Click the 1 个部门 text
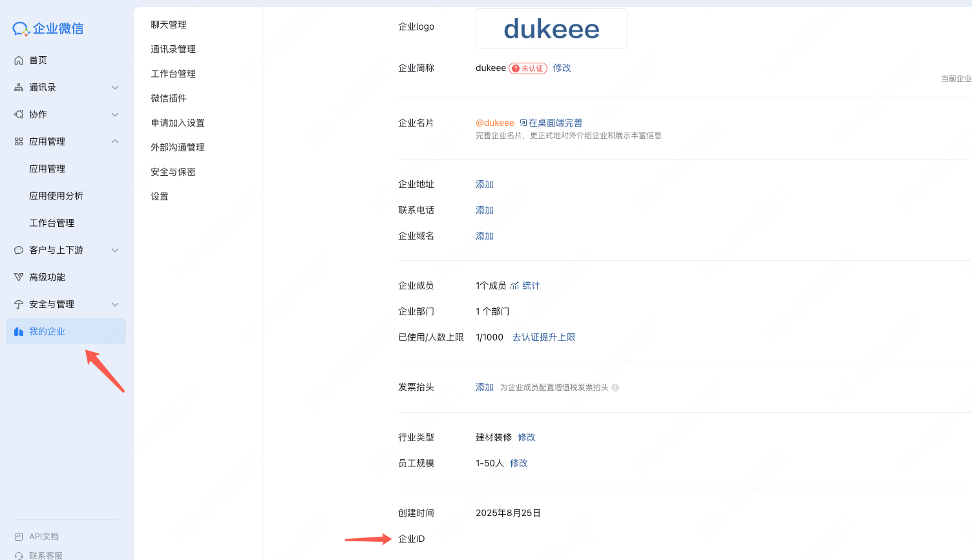Image resolution: width=972 pixels, height=560 pixels. point(492,311)
